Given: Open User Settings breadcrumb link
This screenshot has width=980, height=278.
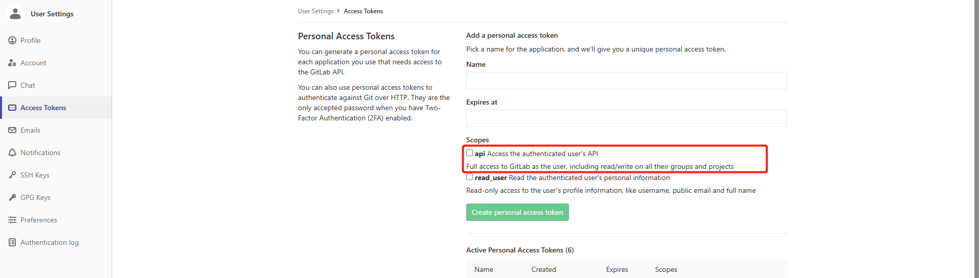Looking at the screenshot, I should 316,11.
